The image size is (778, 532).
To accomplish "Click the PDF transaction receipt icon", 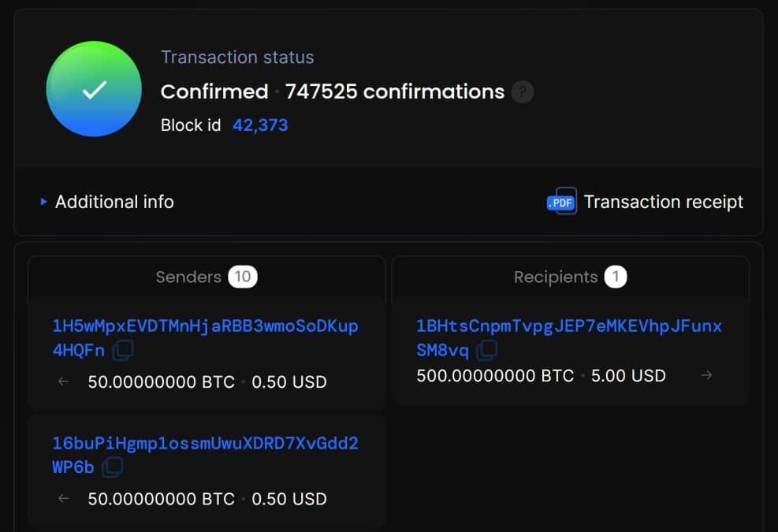I will tap(562, 201).
